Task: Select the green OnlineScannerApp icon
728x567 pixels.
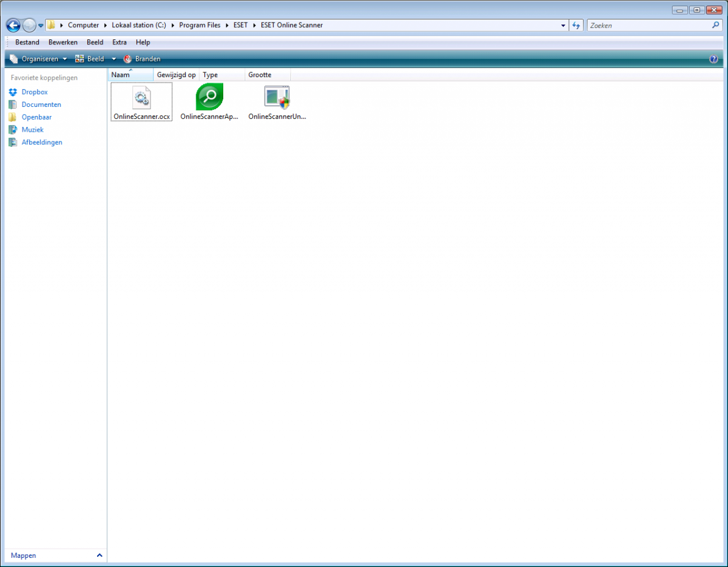Action: [x=210, y=97]
